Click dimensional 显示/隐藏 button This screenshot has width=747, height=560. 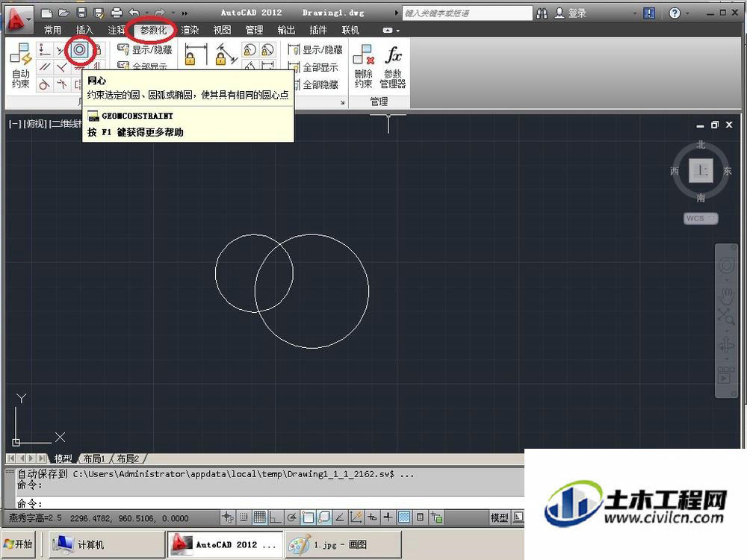315,49
